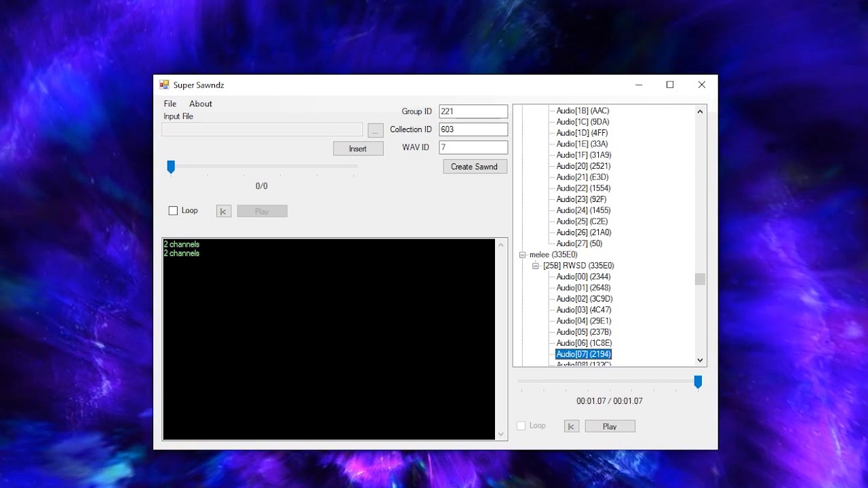Open the File menu

(x=170, y=104)
